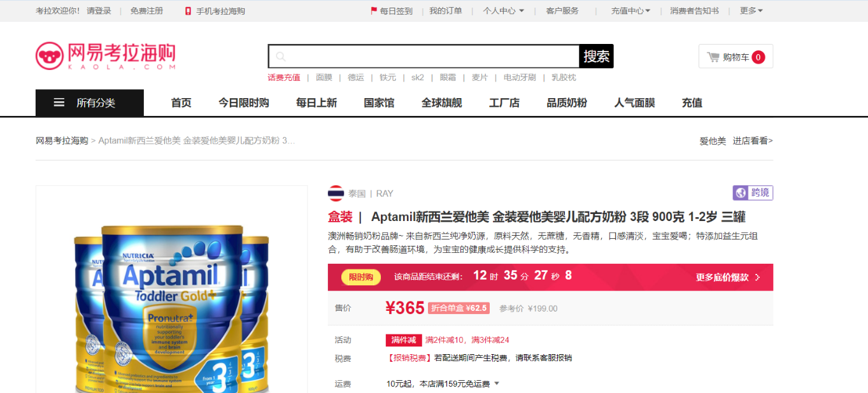
Task: Expand the 个人中心 dropdown
Action: coord(503,11)
